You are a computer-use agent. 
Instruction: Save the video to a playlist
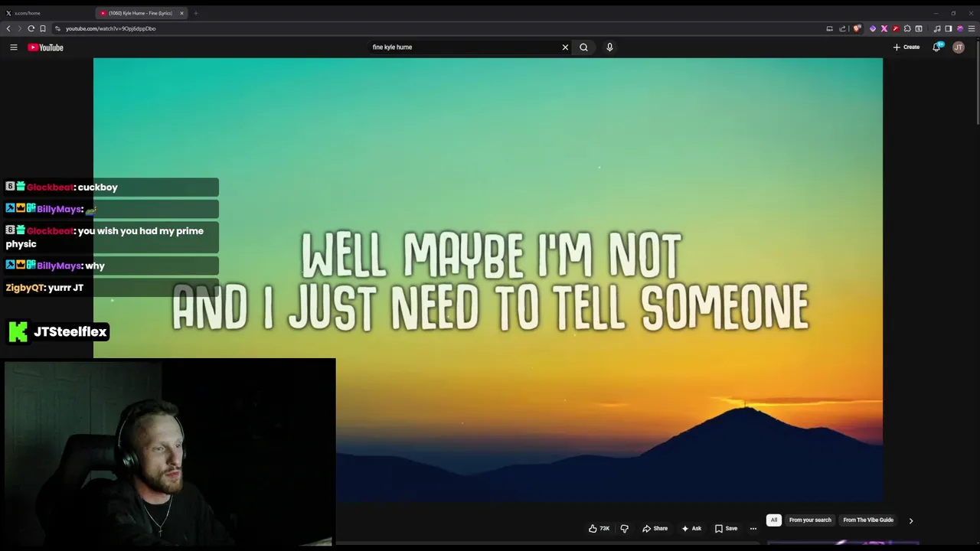(726, 529)
